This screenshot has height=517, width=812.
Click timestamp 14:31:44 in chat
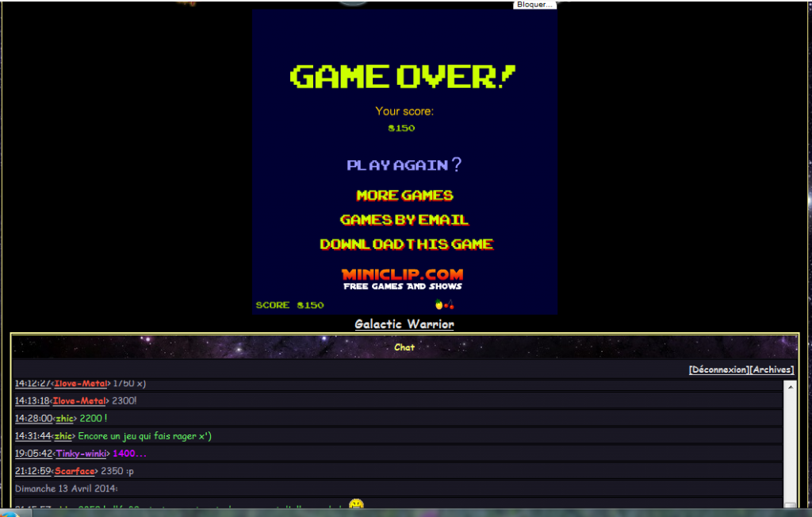click(33, 436)
